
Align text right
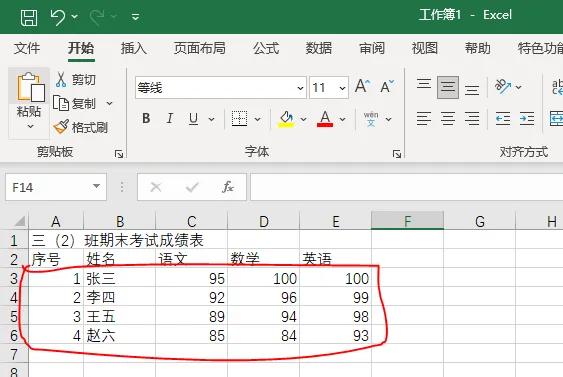pyautogui.click(x=472, y=118)
